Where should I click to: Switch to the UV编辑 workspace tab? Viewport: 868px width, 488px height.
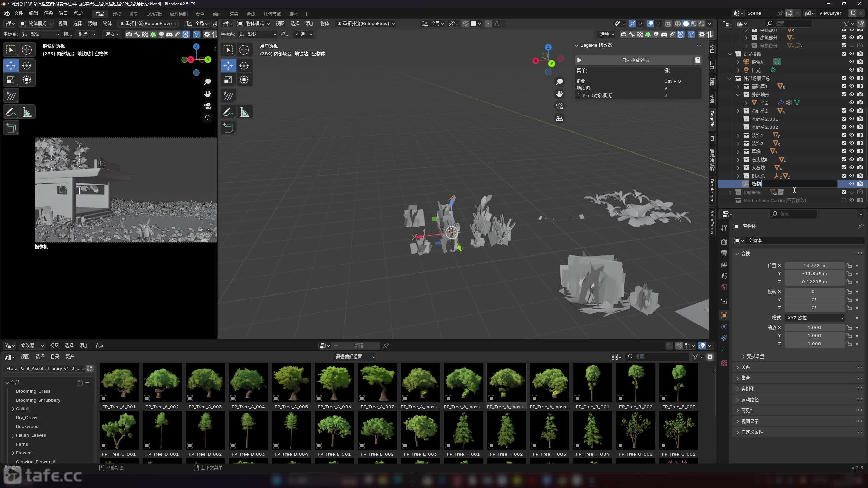click(154, 14)
